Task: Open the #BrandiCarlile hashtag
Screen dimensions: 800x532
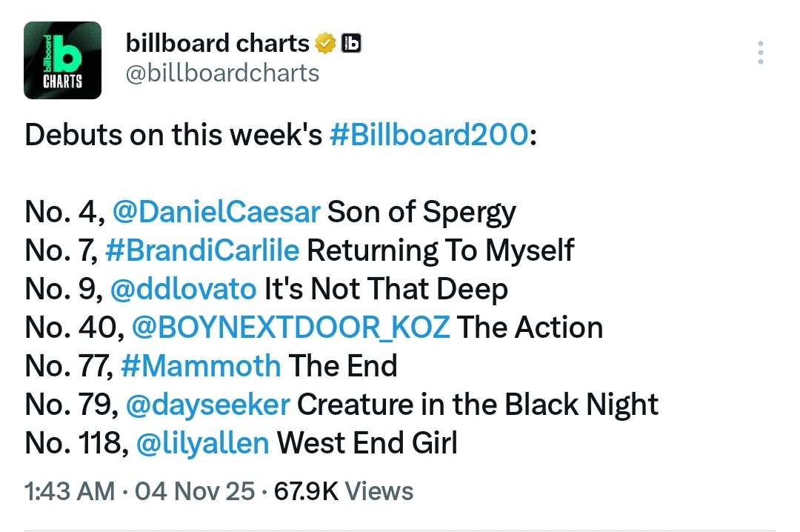Action: tap(202, 251)
